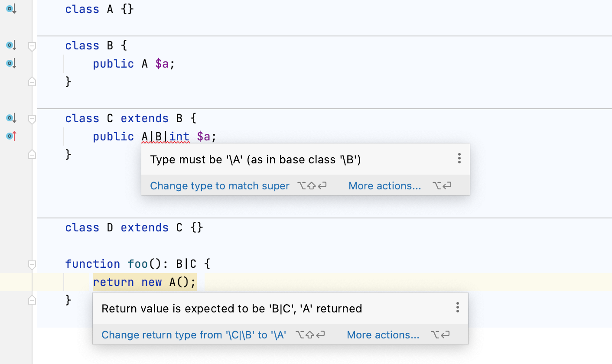
Task: Open the three-dot menu on the type mismatch popup
Action: (x=459, y=159)
